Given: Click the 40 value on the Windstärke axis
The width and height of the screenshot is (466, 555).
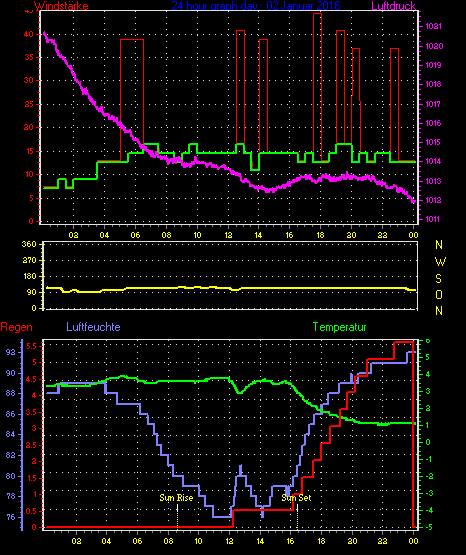Looking at the screenshot, I should tap(28, 34).
